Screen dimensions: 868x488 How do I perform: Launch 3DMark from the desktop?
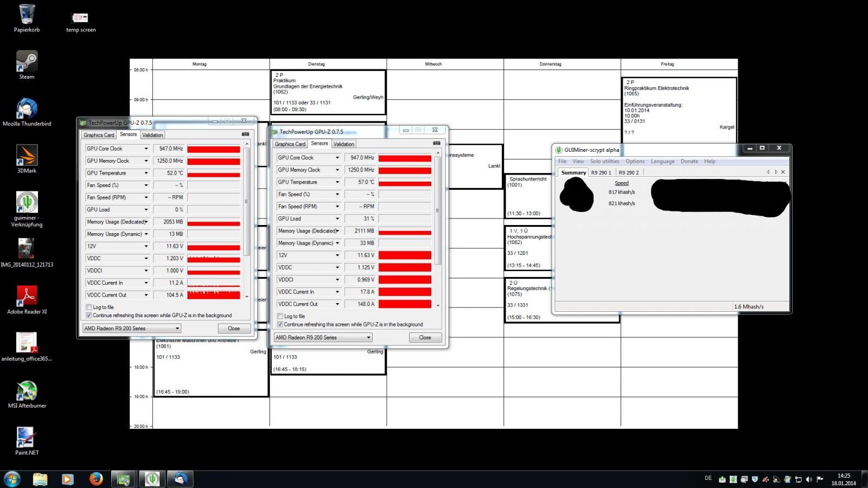click(27, 159)
